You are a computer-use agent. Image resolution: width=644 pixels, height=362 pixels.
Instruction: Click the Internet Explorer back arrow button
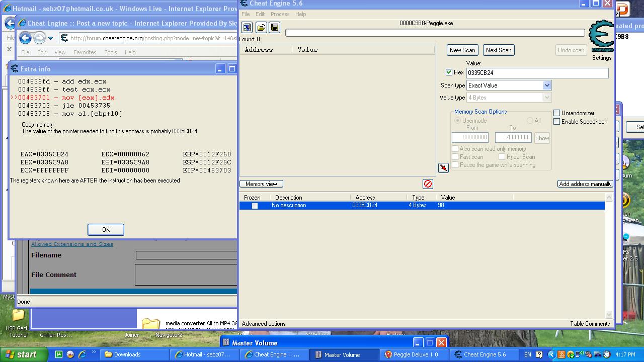click(26, 38)
